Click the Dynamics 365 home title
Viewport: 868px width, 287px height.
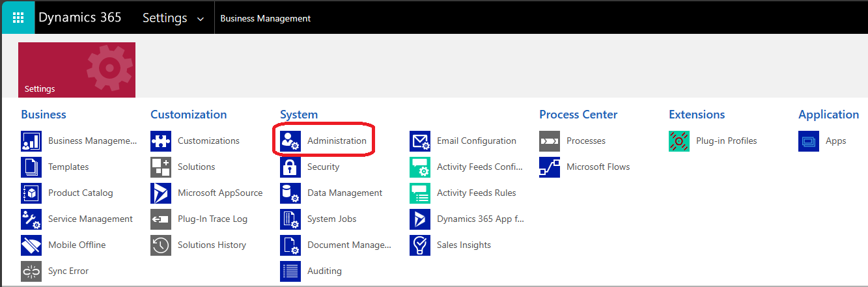click(x=80, y=18)
